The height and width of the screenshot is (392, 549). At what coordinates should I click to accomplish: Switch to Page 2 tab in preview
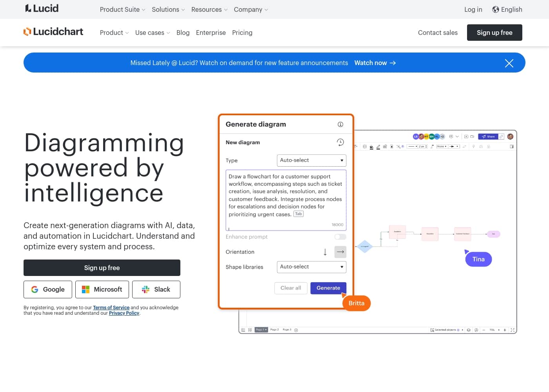(274, 330)
